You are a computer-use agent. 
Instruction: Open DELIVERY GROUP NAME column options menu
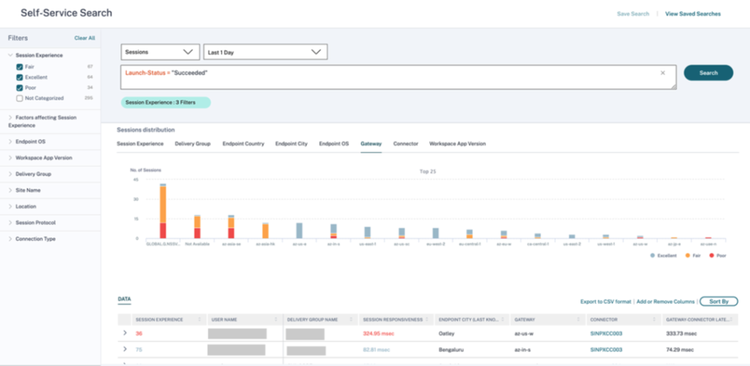click(351, 319)
